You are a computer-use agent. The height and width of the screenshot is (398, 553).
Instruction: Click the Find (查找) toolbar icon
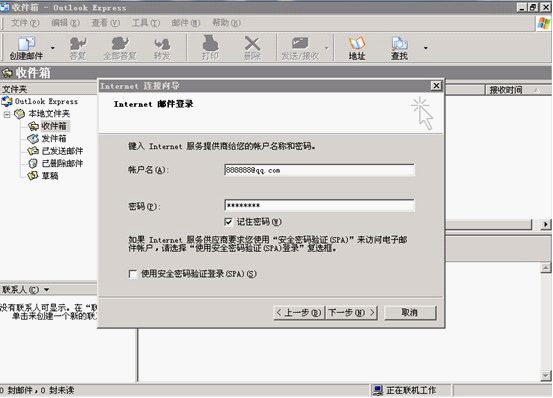[x=399, y=48]
